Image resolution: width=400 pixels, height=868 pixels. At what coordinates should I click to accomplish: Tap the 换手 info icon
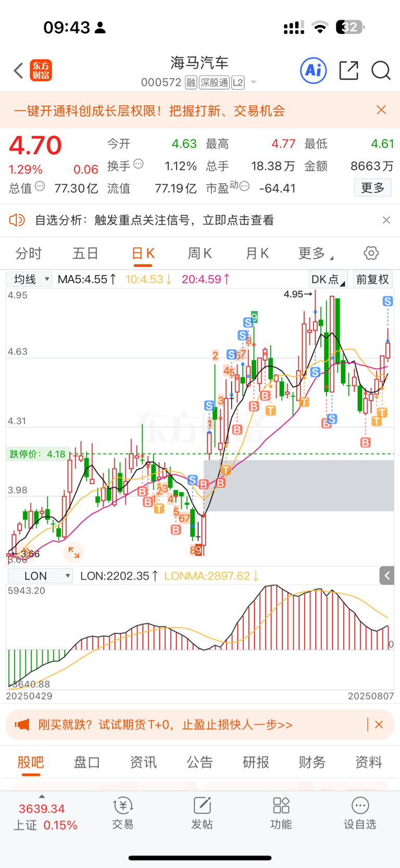coord(139,164)
